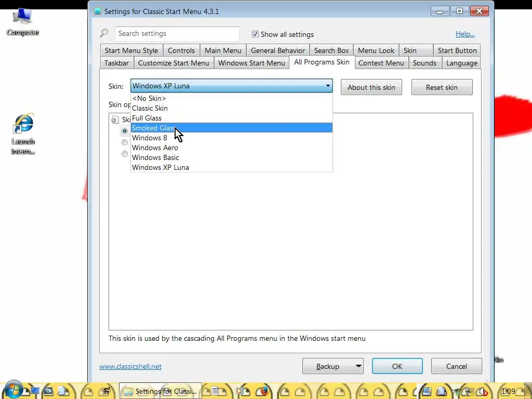The image size is (532, 399).
Task: Select Windows Basic skin option
Action: pos(231,157)
